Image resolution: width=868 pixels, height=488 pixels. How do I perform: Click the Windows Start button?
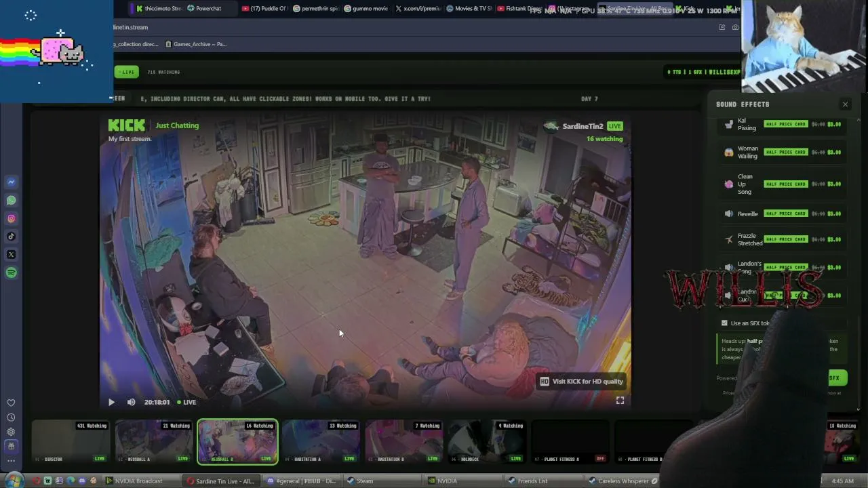[x=13, y=481]
